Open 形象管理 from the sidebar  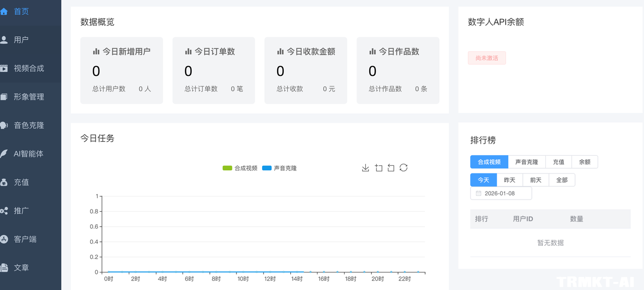30,96
